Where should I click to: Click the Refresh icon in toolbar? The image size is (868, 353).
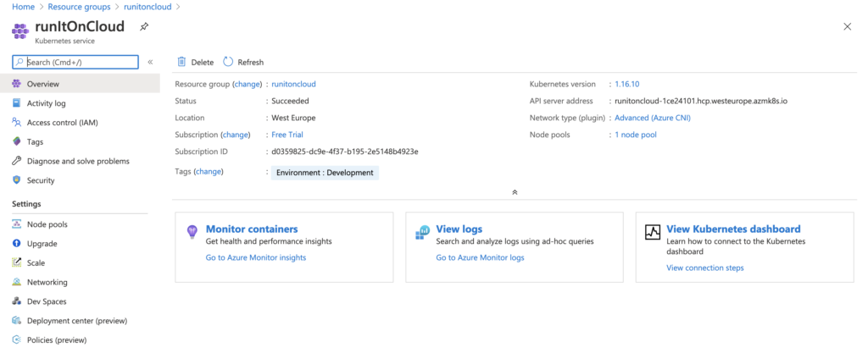pos(228,62)
